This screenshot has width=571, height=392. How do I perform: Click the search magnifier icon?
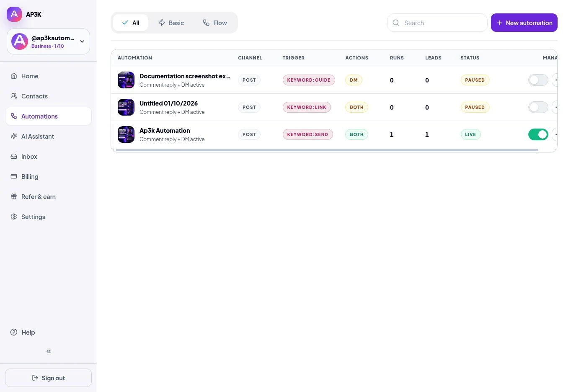coord(396,23)
